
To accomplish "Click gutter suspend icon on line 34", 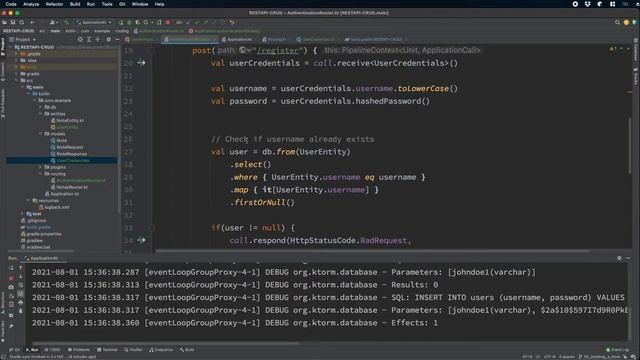I will tap(141, 240).
